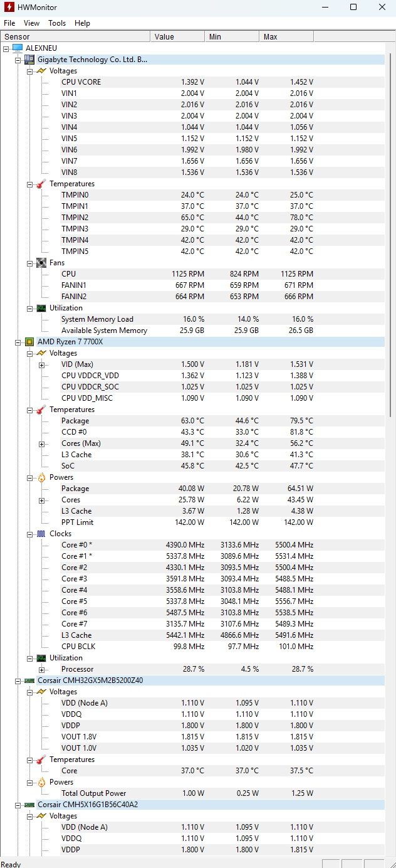
Task: Open the Tools menu
Action: pos(57,23)
